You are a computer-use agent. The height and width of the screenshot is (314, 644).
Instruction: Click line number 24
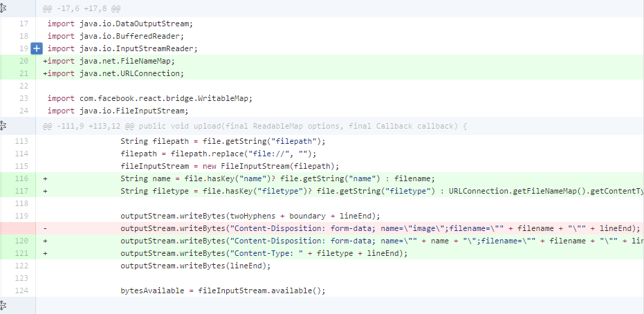[x=24, y=111]
